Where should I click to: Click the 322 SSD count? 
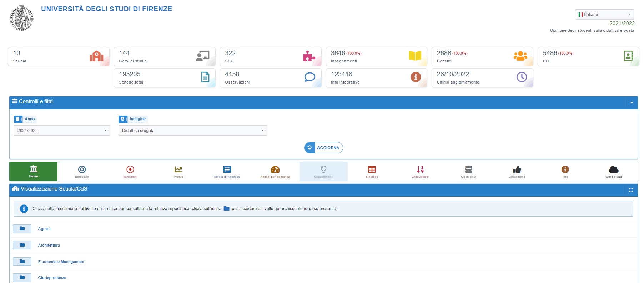click(230, 53)
